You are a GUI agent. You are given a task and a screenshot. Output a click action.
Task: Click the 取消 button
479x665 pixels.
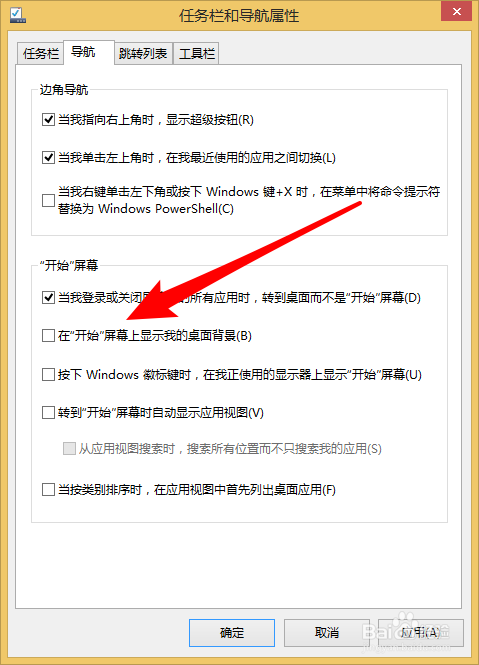click(327, 633)
